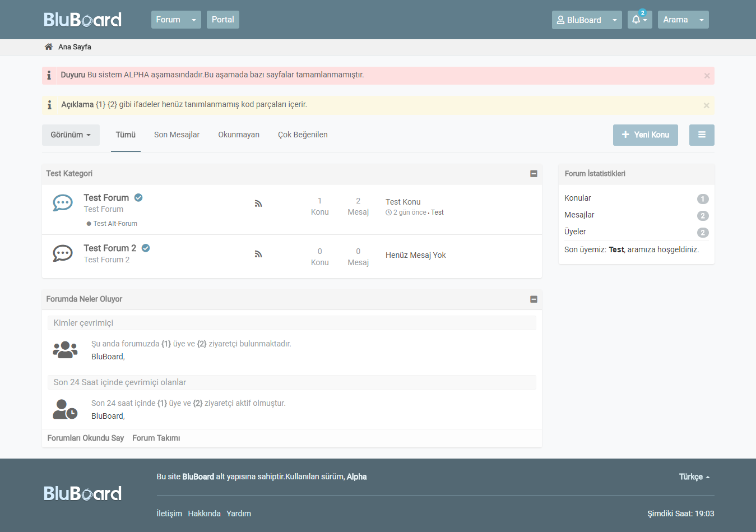Click the online users group icon

tap(65, 350)
